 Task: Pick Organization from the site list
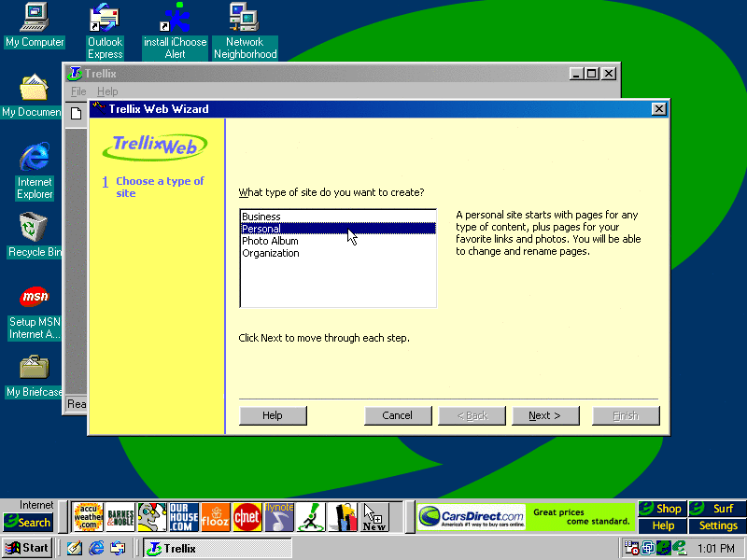point(271,253)
